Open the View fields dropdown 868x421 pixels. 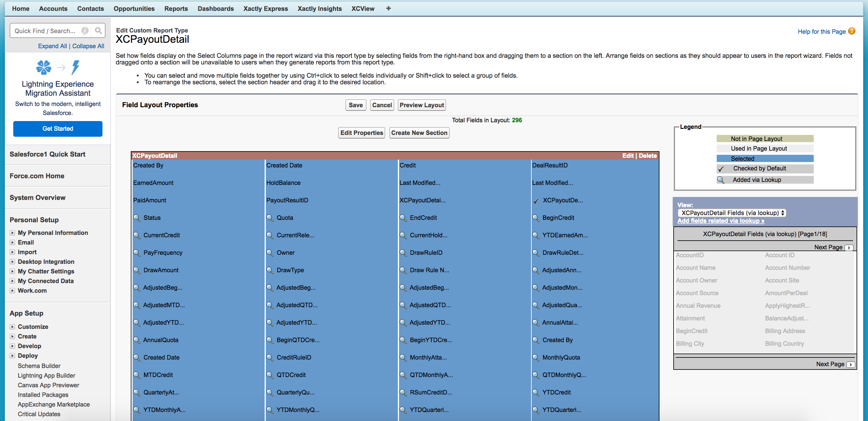tap(731, 213)
